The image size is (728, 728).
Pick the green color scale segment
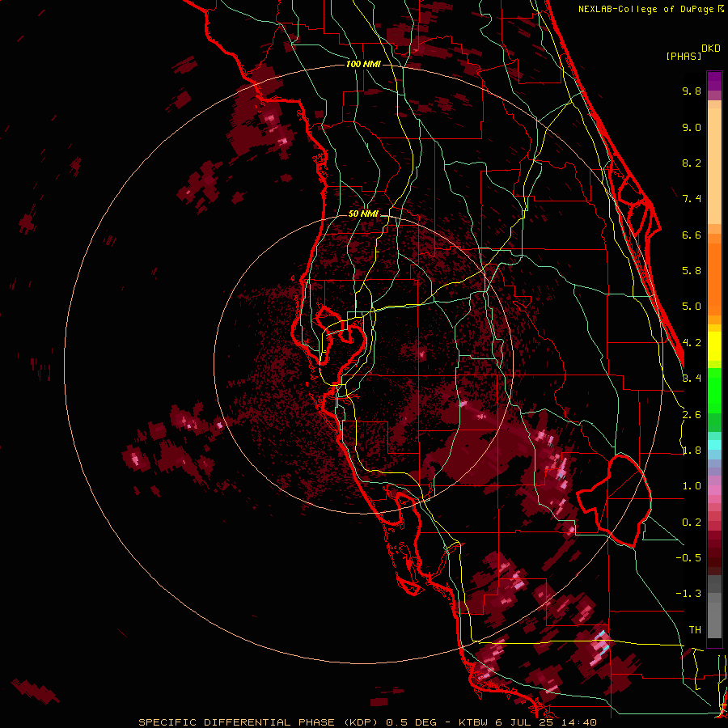point(714,391)
